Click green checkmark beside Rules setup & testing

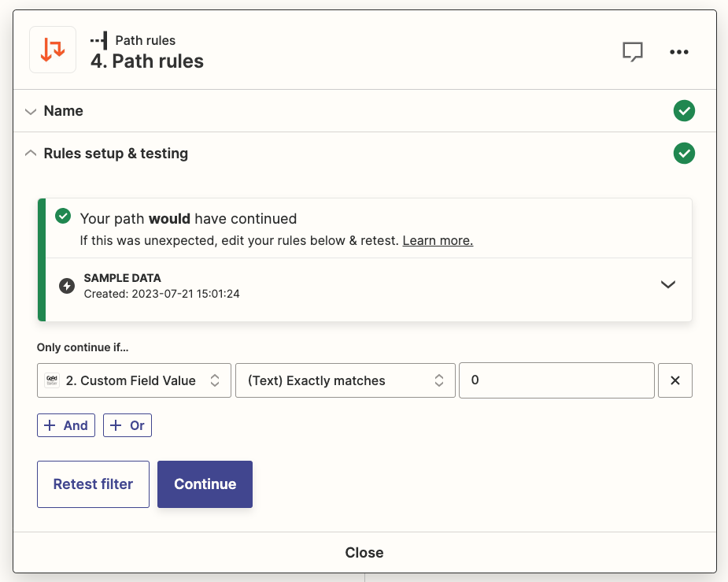[x=684, y=154]
